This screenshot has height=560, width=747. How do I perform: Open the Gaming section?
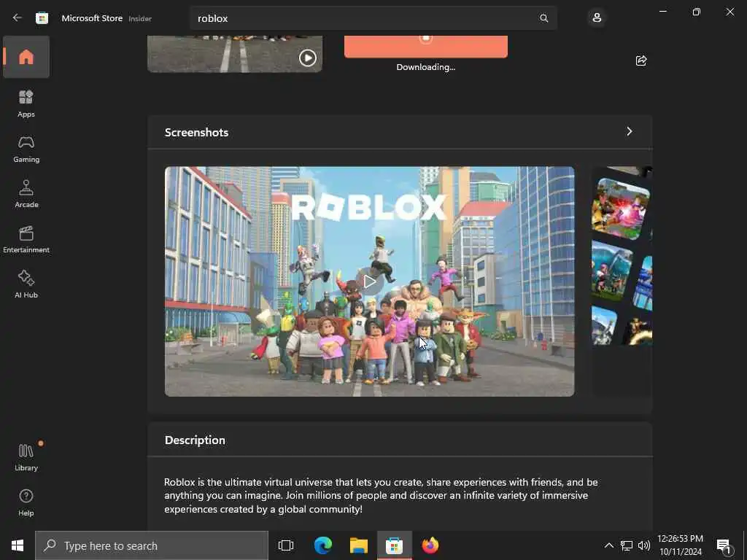tap(26, 149)
